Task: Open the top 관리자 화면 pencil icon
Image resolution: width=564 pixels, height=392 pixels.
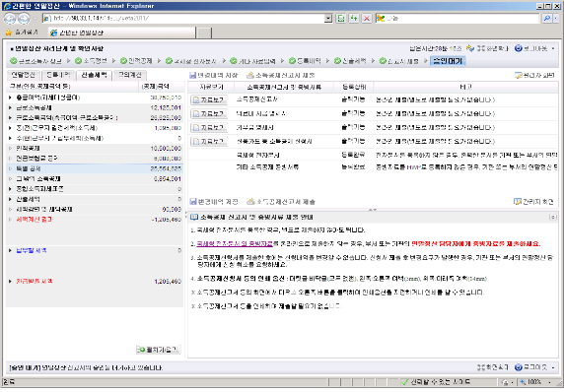Action: [x=519, y=75]
